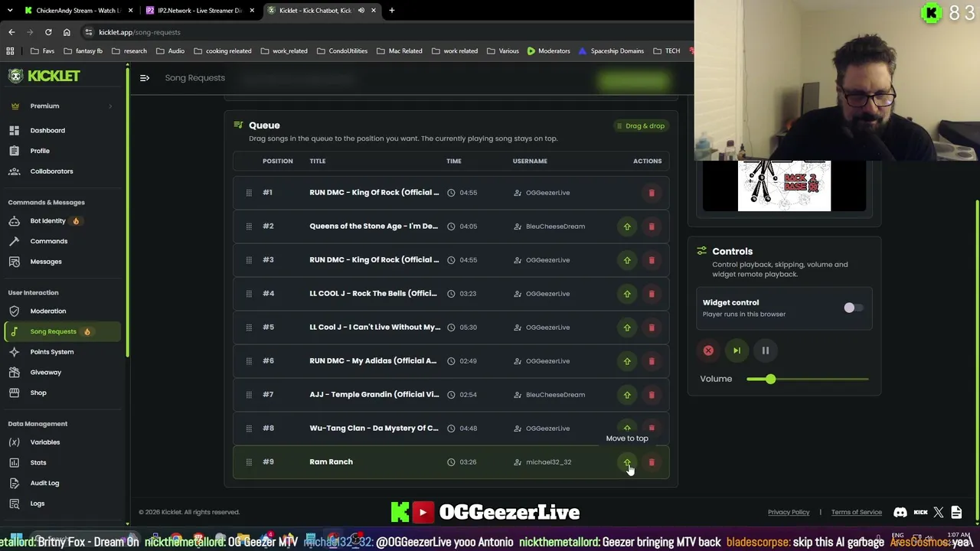980x551 pixels.
Task: Open the Mac Related bookmarks folder
Action: (400, 51)
